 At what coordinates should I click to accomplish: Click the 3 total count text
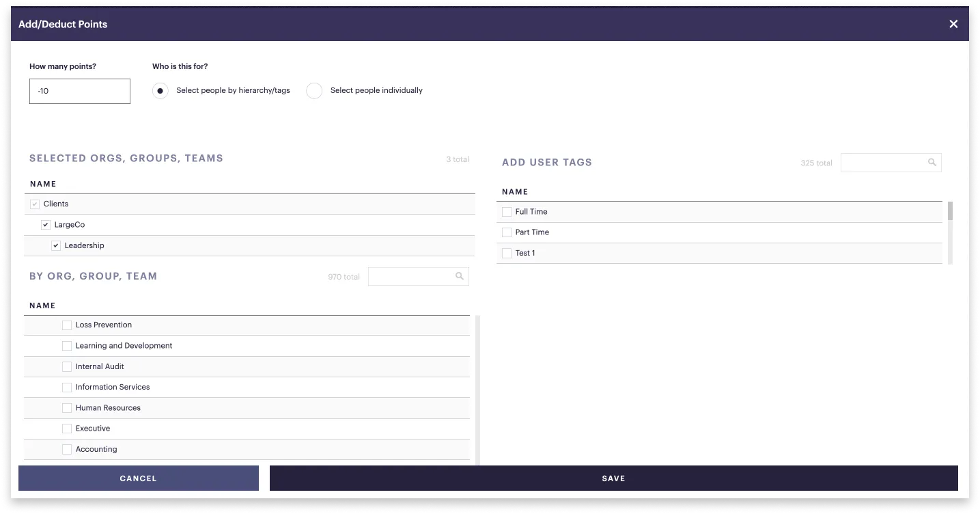[x=458, y=159]
